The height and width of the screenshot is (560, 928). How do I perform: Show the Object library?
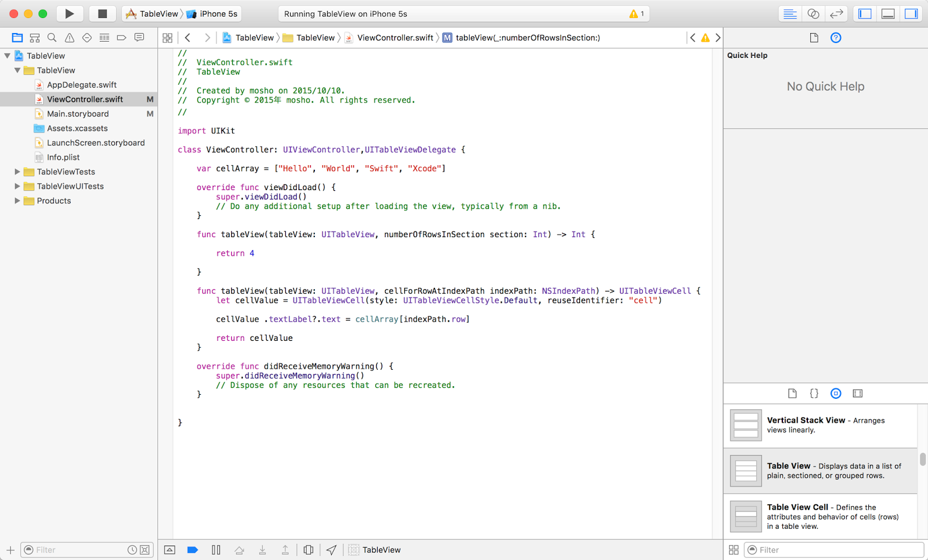point(836,394)
